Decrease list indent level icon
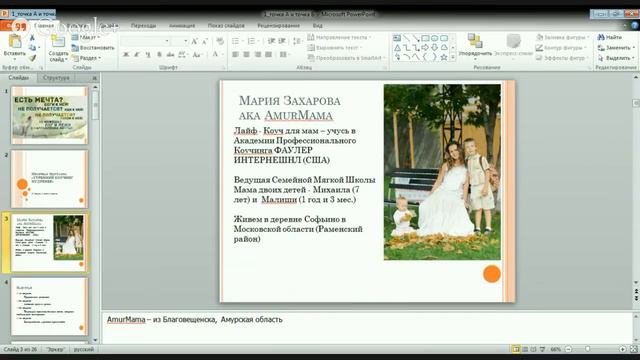The image size is (640, 360). coord(271,41)
